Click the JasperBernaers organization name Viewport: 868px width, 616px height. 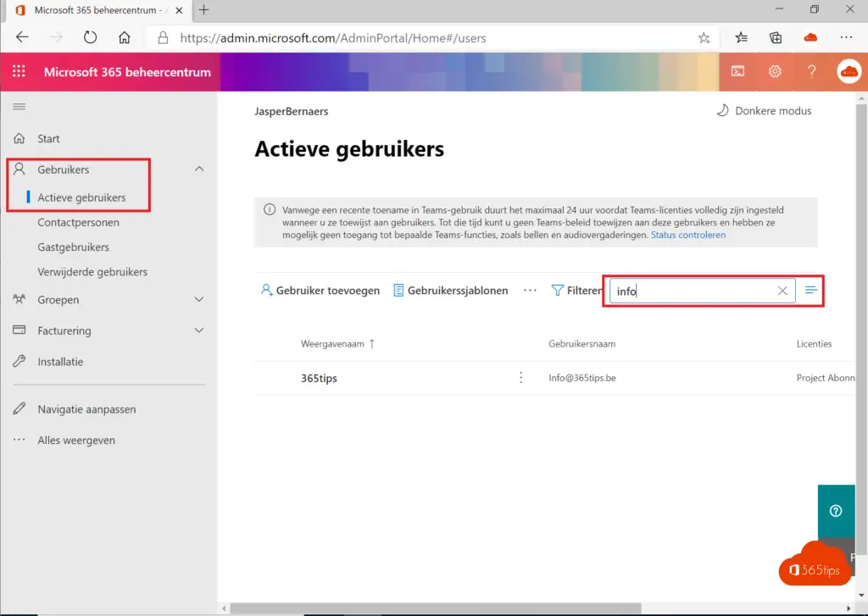click(292, 111)
